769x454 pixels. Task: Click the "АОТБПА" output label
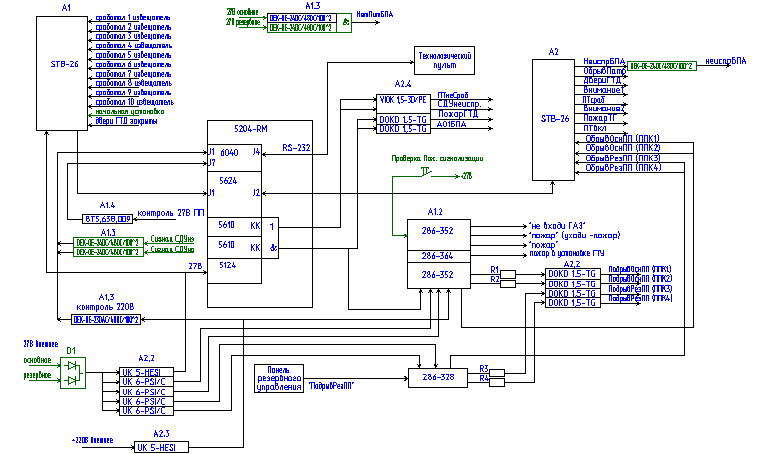452,124
